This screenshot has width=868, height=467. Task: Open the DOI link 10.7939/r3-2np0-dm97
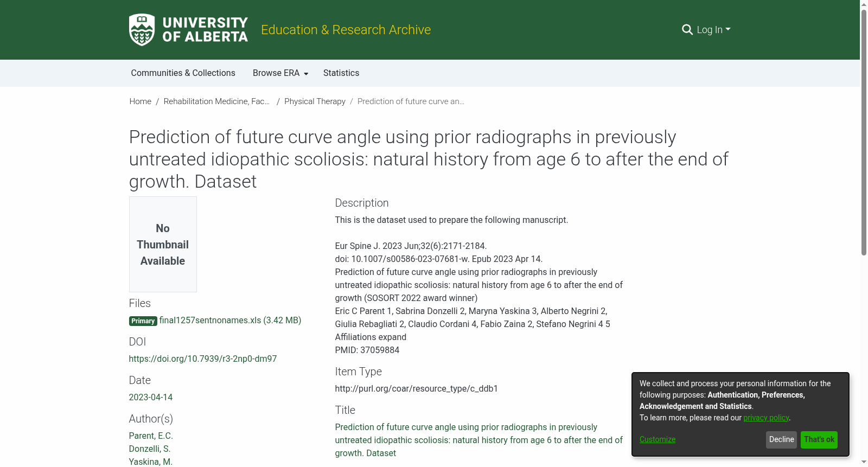coord(203,359)
